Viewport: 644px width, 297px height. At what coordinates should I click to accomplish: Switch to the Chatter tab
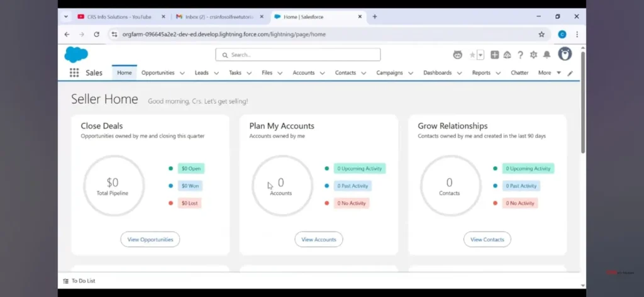[519, 73]
